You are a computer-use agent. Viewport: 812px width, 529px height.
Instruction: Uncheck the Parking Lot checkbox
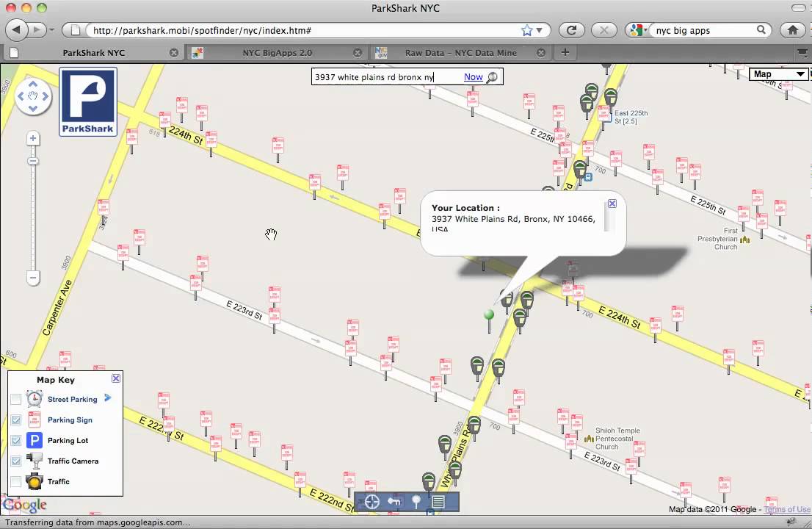(x=16, y=440)
